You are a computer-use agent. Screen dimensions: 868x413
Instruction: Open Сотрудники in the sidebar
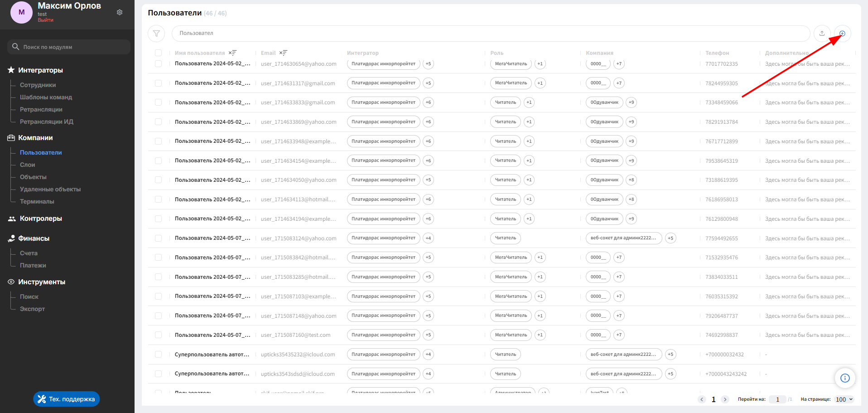pos(38,85)
